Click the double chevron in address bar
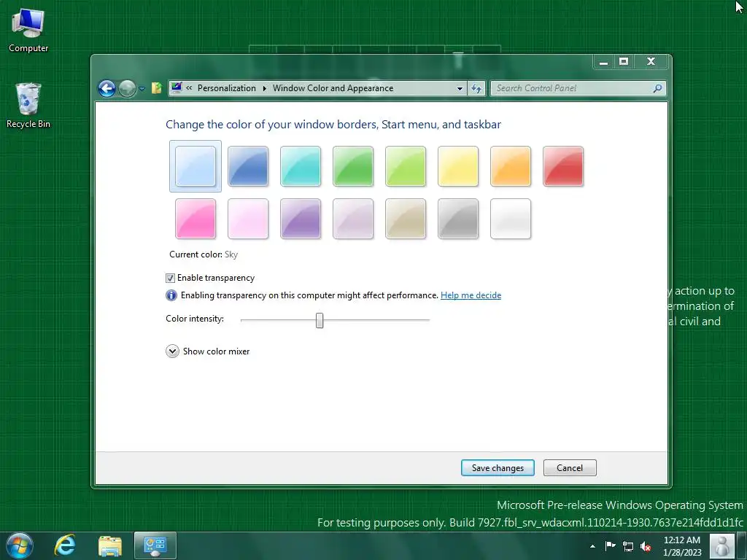This screenshot has height=560, width=747. pyautogui.click(x=189, y=88)
